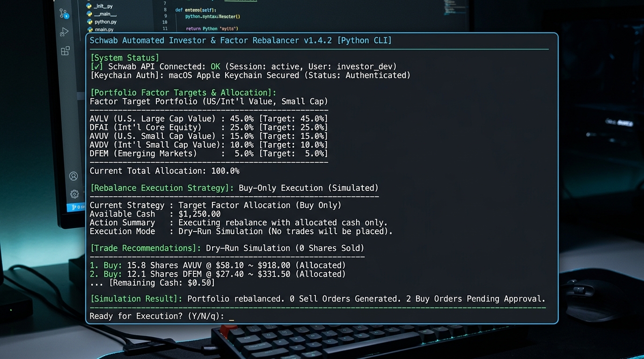Open the Extensions view in editor sidebar
Image resolution: width=644 pixels, height=359 pixels.
(x=66, y=51)
